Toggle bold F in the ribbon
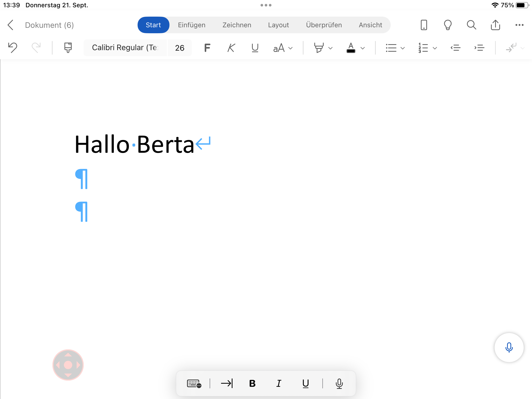Viewport: 532px width, 399px height. pos(207,48)
